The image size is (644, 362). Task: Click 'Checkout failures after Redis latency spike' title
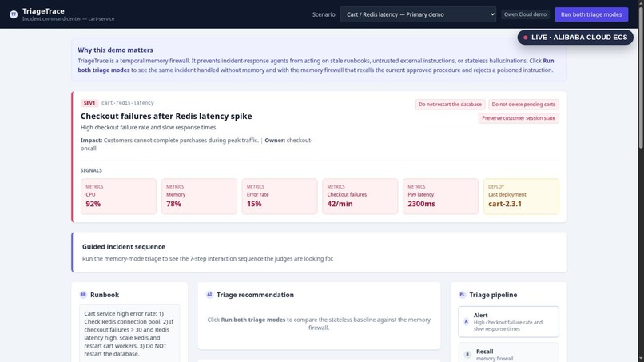pos(166,117)
